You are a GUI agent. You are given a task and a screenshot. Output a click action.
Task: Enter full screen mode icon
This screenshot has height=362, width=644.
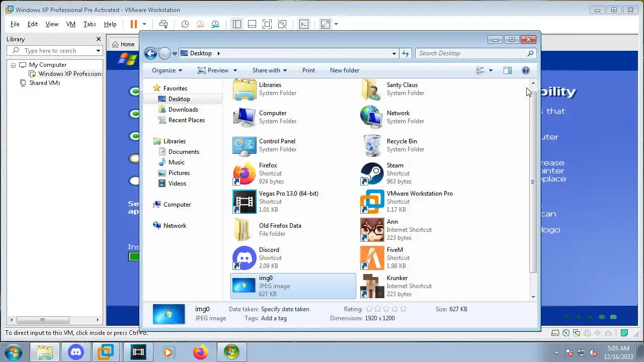(267, 24)
